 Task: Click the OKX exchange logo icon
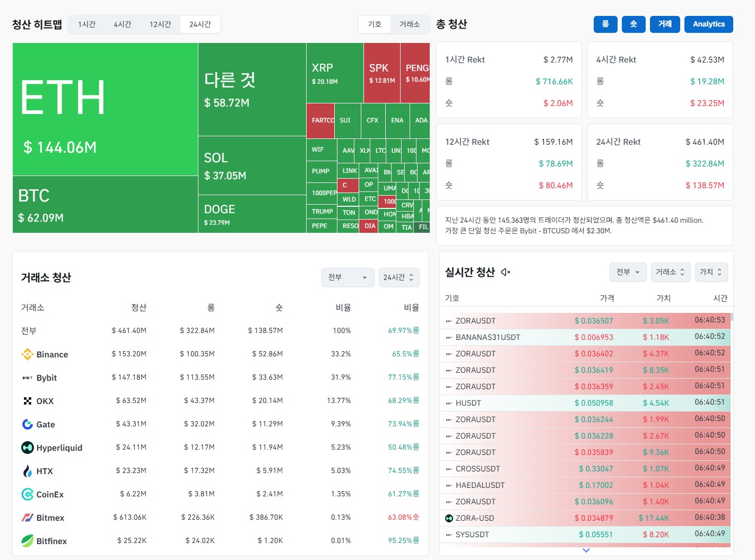click(27, 401)
